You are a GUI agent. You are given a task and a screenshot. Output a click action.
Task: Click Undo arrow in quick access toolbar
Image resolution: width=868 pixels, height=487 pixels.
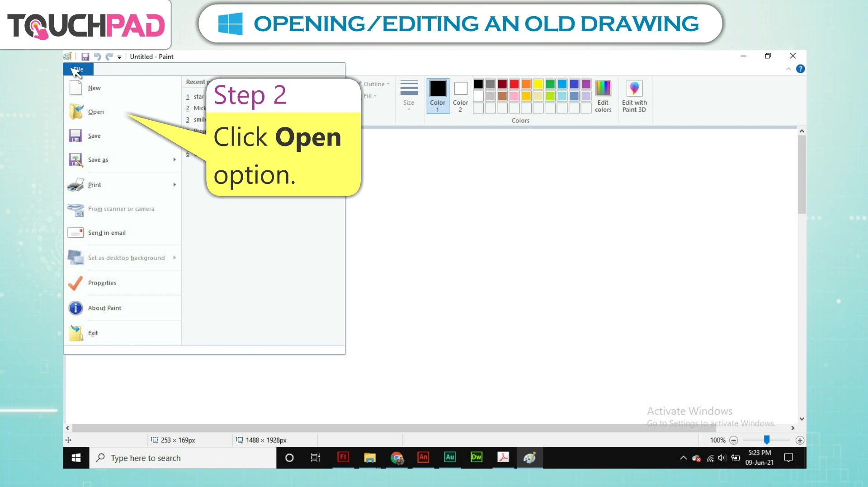pos(97,56)
